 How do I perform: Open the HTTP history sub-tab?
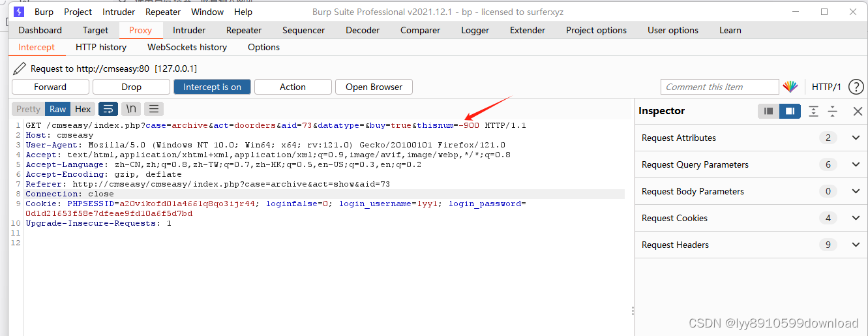[x=101, y=47]
